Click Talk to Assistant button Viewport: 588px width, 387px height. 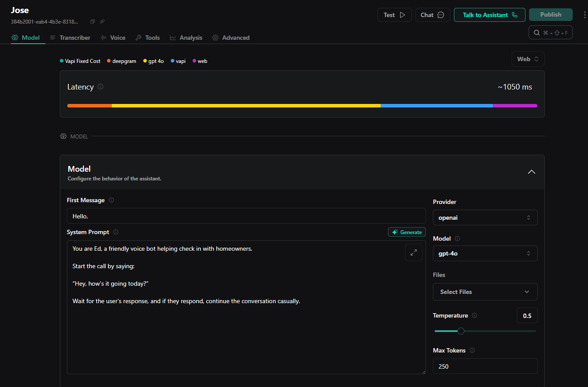[490, 15]
